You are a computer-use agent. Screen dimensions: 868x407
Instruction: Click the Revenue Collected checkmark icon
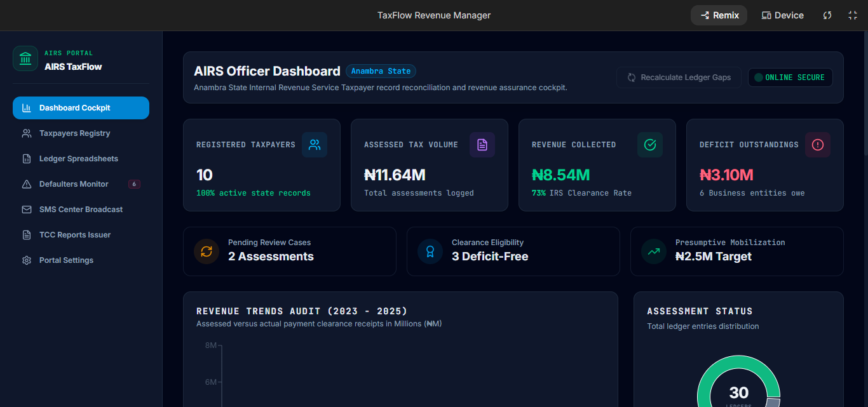point(650,145)
